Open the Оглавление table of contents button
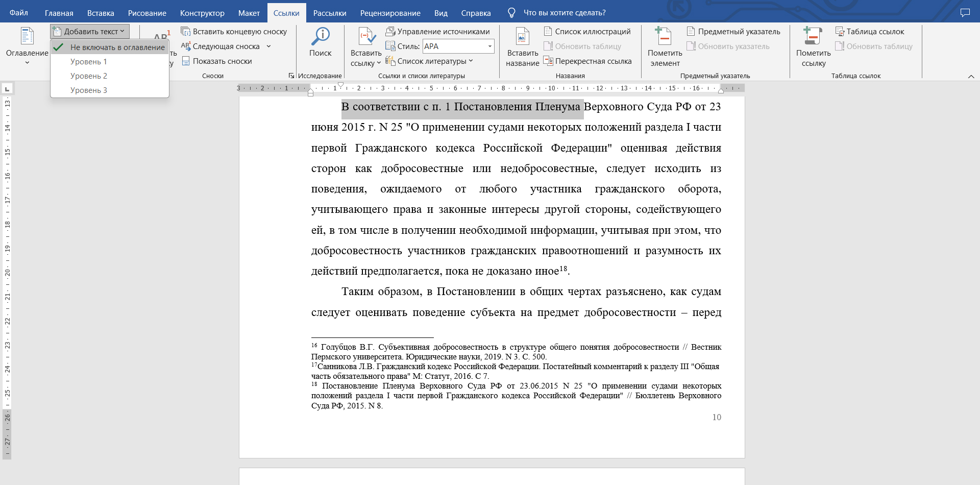980x485 pixels. tap(27, 46)
